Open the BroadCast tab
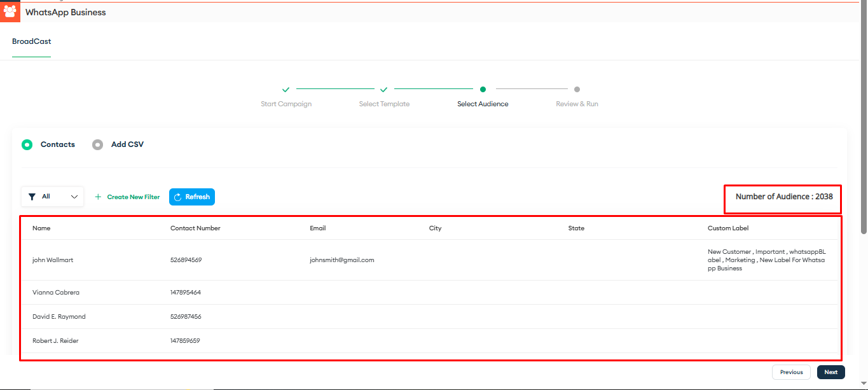This screenshot has width=868, height=390. coord(31,41)
